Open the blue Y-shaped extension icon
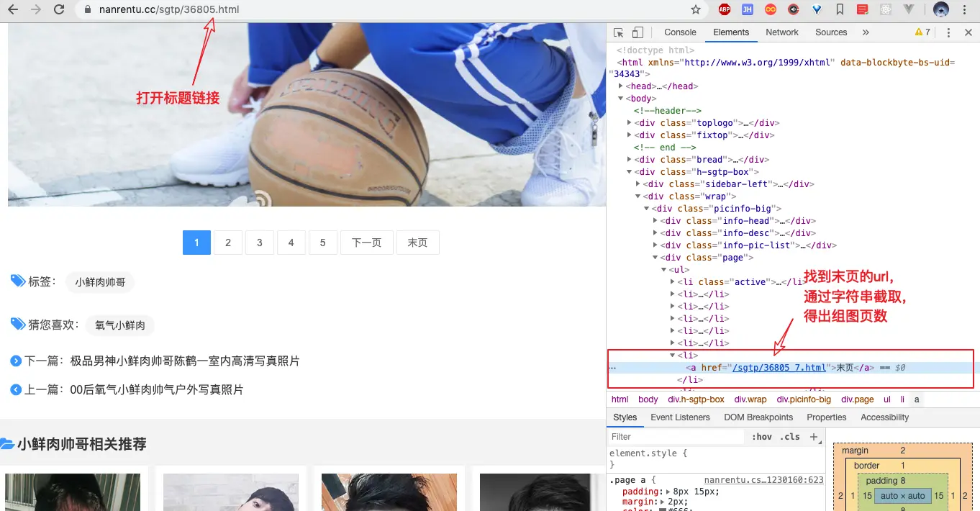Image resolution: width=980 pixels, height=511 pixels. click(817, 9)
